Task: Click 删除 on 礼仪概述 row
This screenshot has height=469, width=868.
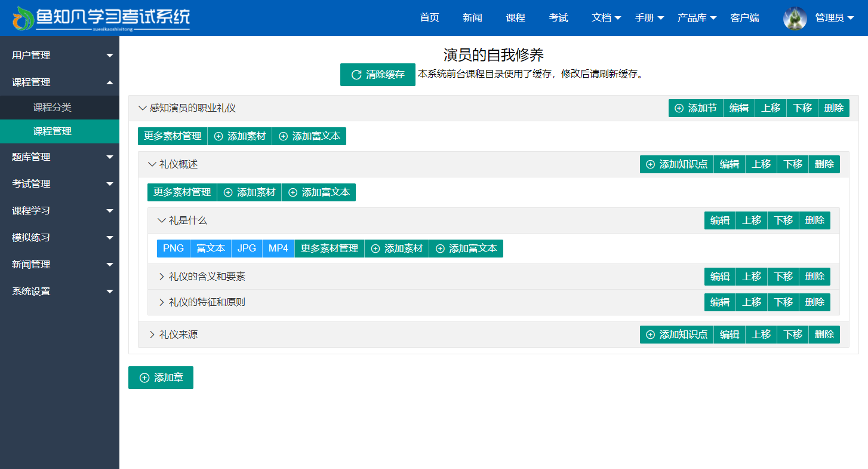Action: point(824,164)
